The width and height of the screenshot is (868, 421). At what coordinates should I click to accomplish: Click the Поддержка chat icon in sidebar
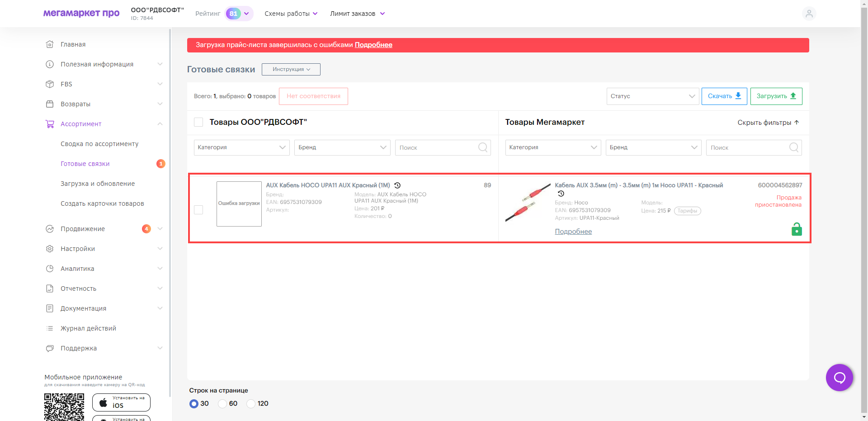click(50, 348)
